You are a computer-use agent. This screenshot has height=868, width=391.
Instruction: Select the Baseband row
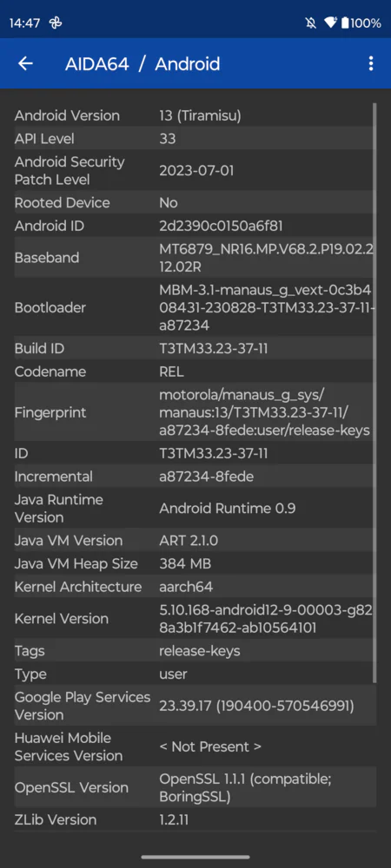pyautogui.click(x=195, y=258)
